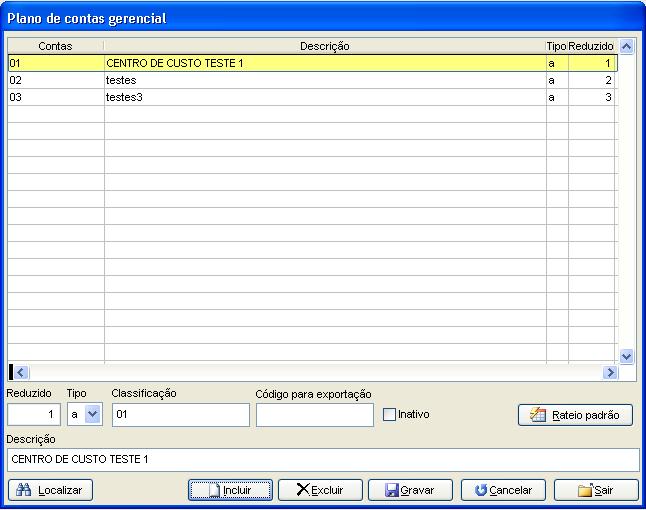Screen dimensions: 646x510
Task: Click Tipo cell of row 02
Action: 557,80
